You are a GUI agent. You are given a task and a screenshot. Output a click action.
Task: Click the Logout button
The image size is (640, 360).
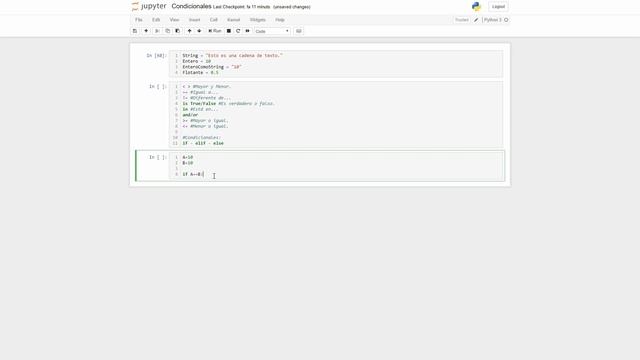point(498,7)
